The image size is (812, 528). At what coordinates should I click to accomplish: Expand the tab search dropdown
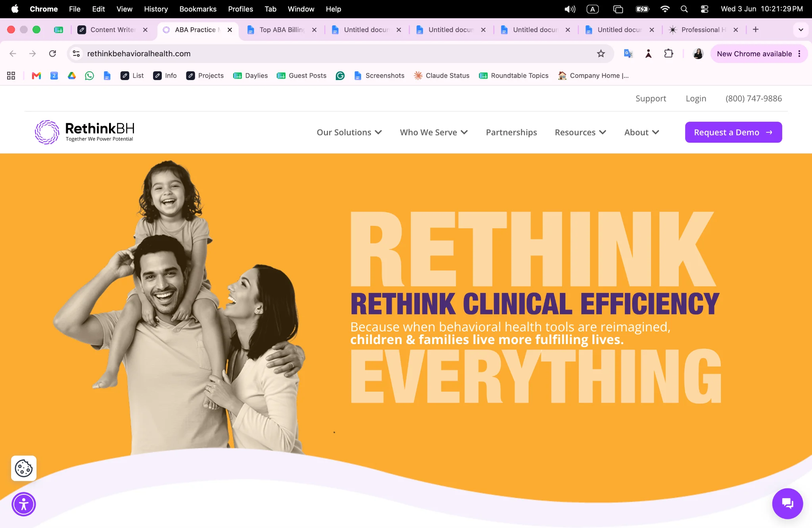tap(801, 30)
